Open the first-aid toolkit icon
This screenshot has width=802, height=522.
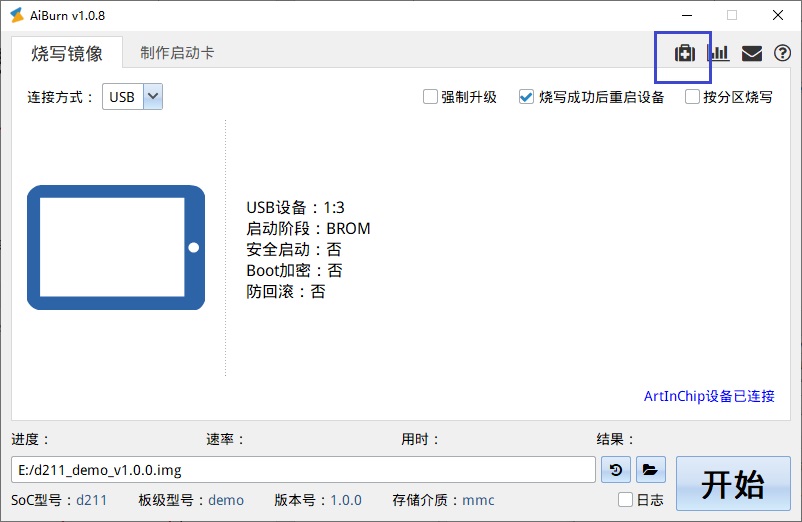pyautogui.click(x=684, y=54)
